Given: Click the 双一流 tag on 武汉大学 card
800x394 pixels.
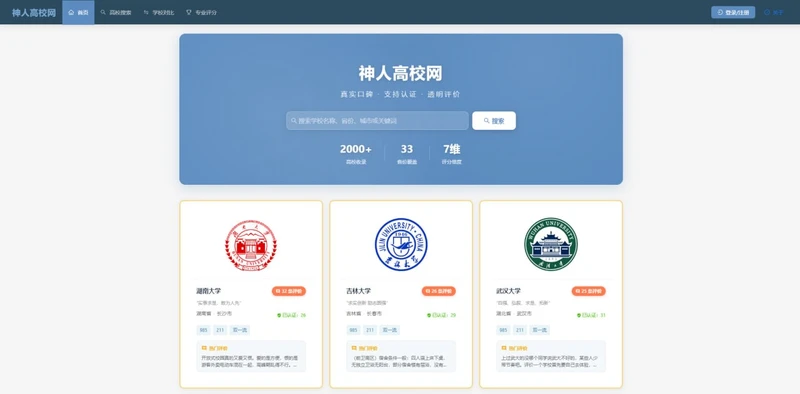Looking at the screenshot, I should [540, 330].
